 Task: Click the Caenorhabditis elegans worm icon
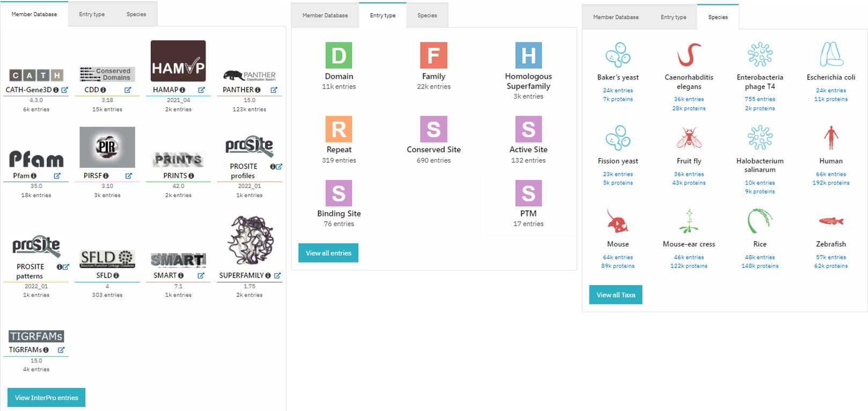(689, 55)
